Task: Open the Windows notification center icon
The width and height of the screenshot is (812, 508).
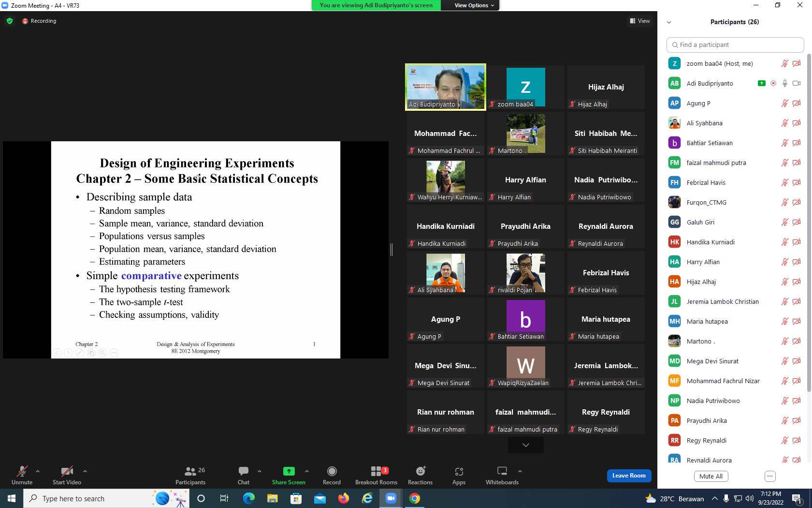Action: pos(797,498)
